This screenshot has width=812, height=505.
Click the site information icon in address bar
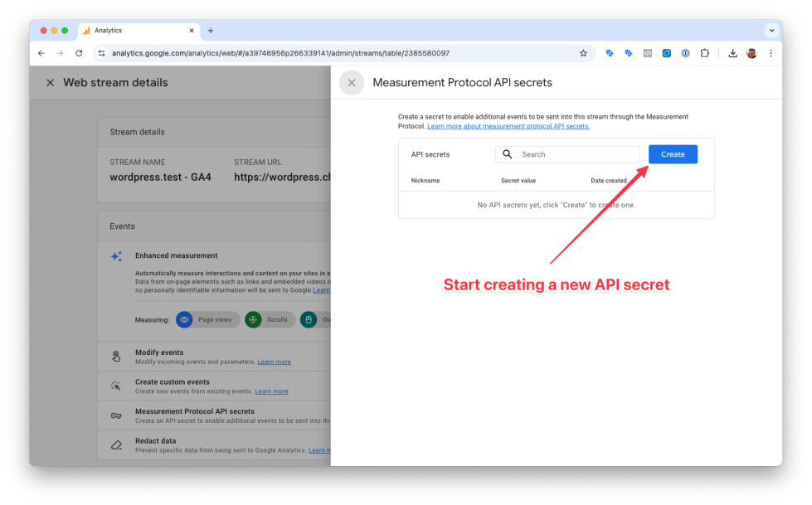(x=101, y=53)
